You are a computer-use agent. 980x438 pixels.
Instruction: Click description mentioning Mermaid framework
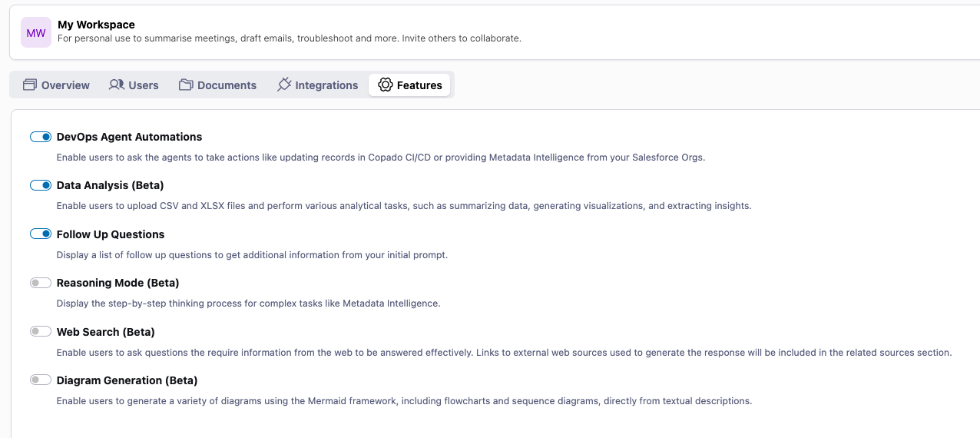point(404,401)
